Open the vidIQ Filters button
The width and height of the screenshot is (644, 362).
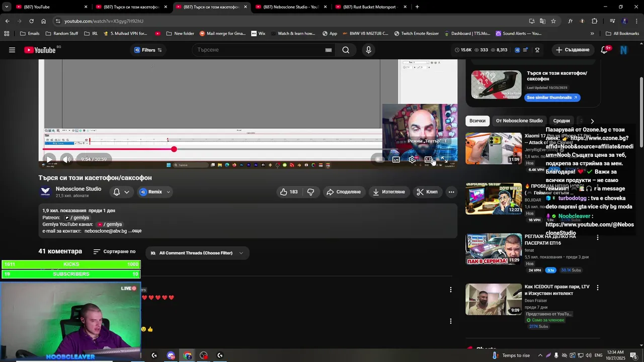(x=147, y=50)
